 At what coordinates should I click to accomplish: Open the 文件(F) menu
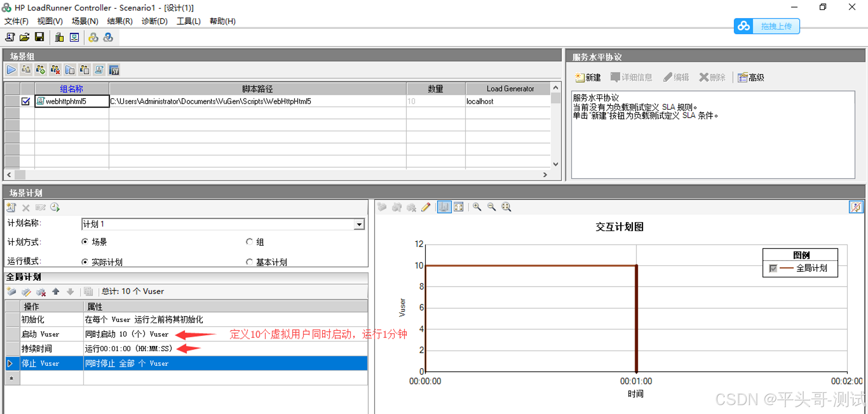pos(16,21)
